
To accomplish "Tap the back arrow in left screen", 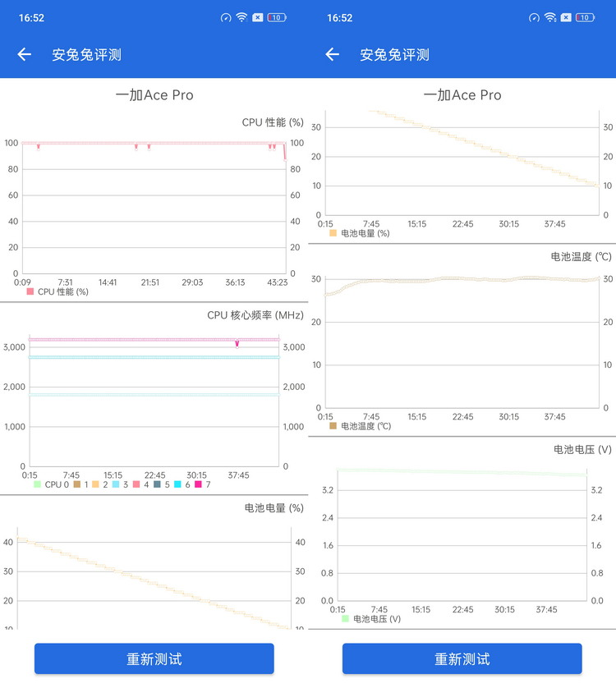I will [x=25, y=54].
